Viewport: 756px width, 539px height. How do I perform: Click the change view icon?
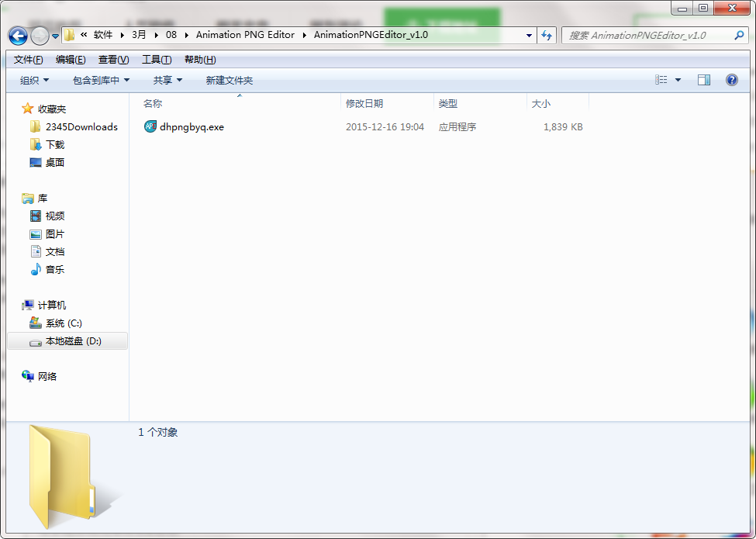(661, 80)
